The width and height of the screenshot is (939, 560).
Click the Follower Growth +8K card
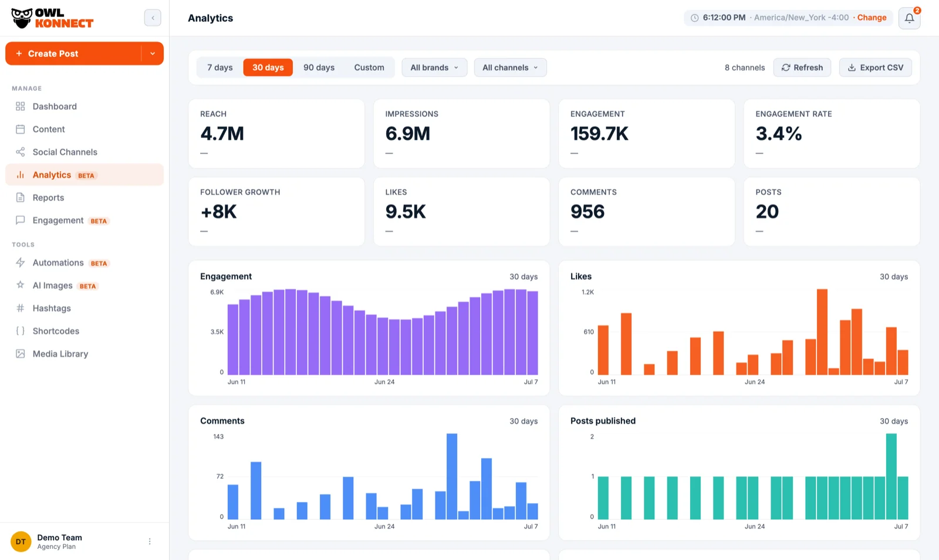[276, 212]
